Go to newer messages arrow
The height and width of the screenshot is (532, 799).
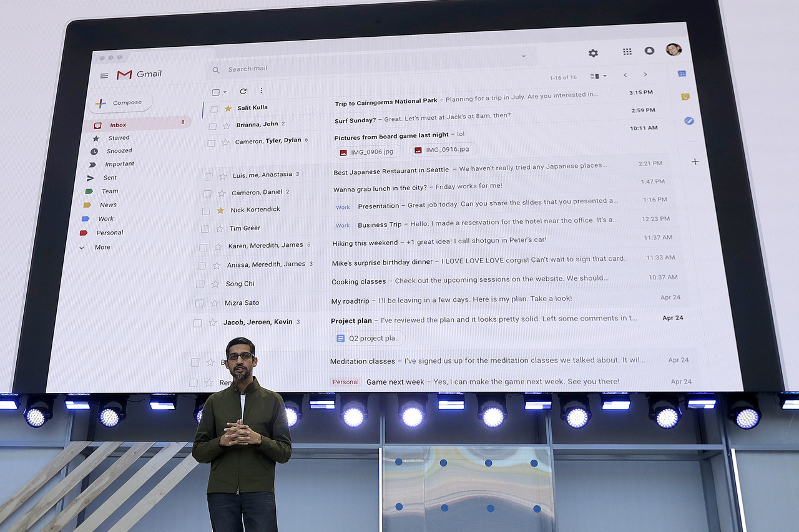pos(625,75)
